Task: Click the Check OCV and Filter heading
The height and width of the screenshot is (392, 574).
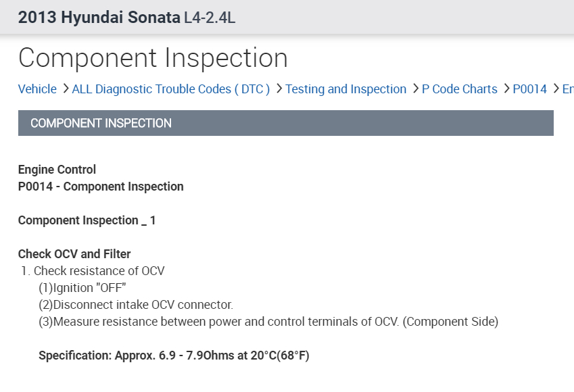Action: point(74,254)
